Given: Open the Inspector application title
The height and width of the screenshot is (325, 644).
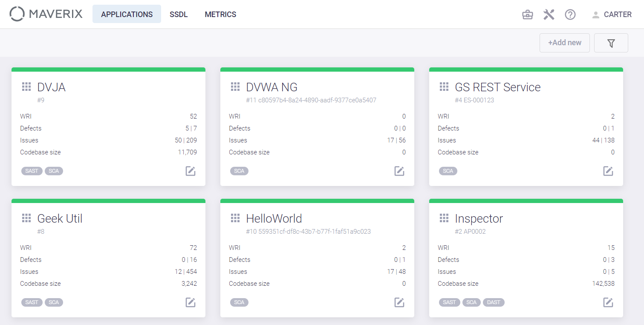Looking at the screenshot, I should point(479,218).
